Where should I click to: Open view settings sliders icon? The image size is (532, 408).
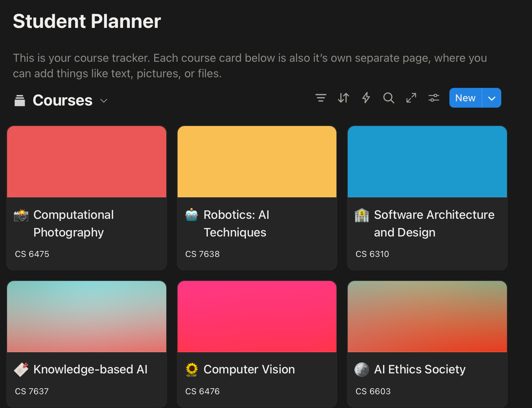(434, 98)
